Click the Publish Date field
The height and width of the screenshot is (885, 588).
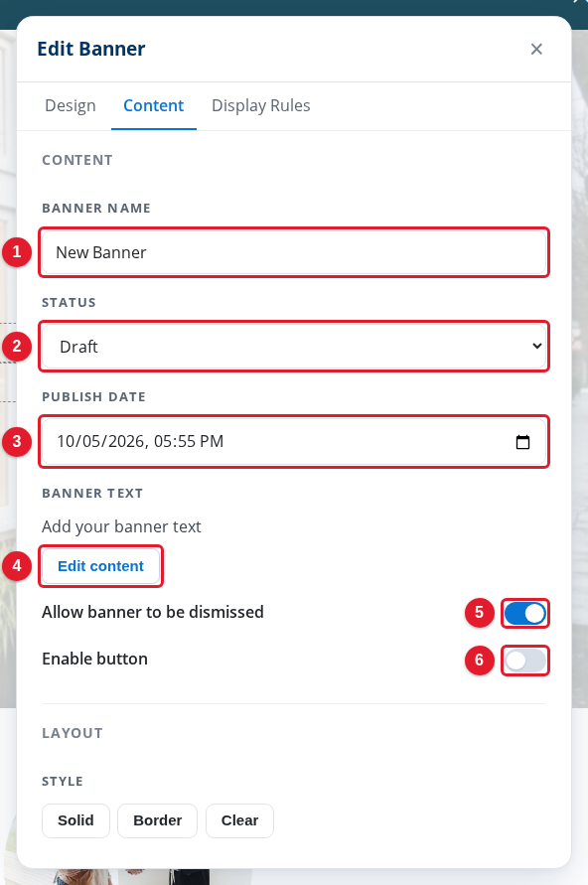click(294, 441)
